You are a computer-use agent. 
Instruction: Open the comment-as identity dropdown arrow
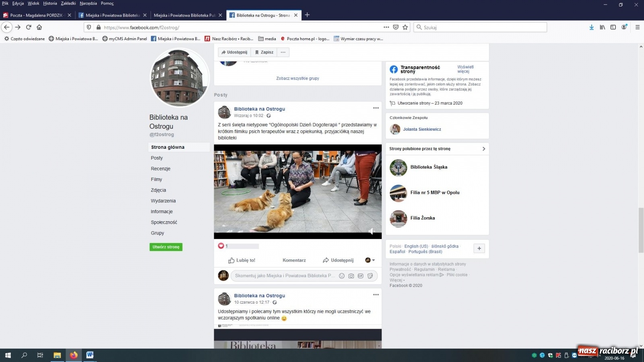click(x=373, y=260)
